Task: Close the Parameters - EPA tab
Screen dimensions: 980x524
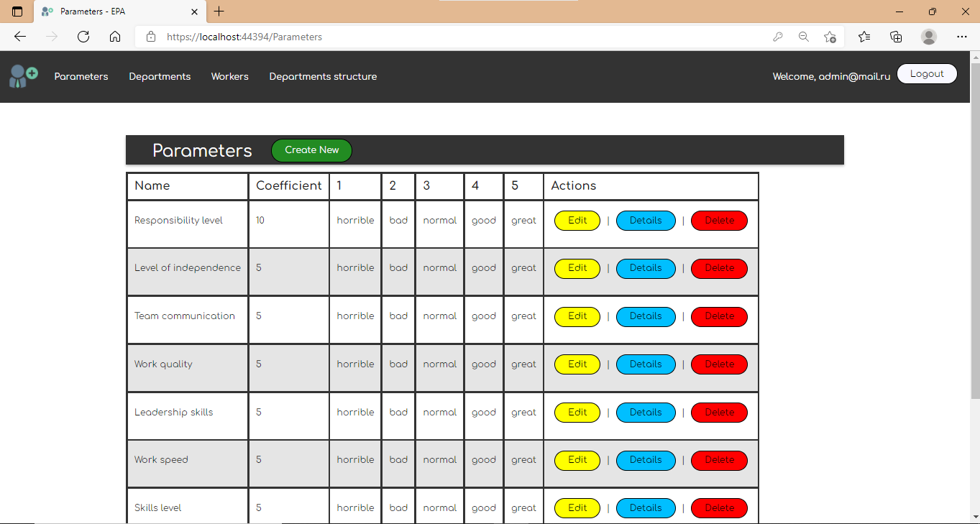Action: [x=195, y=12]
